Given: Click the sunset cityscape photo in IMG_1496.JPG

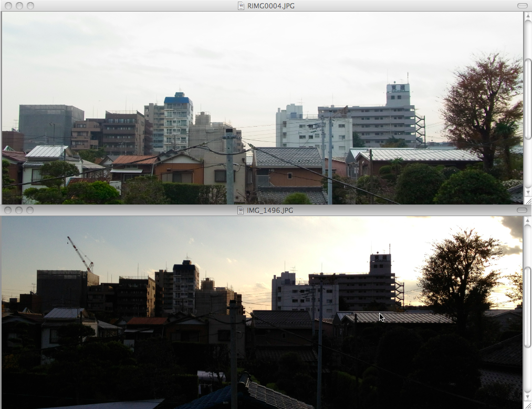Looking at the screenshot, I should 262,312.
